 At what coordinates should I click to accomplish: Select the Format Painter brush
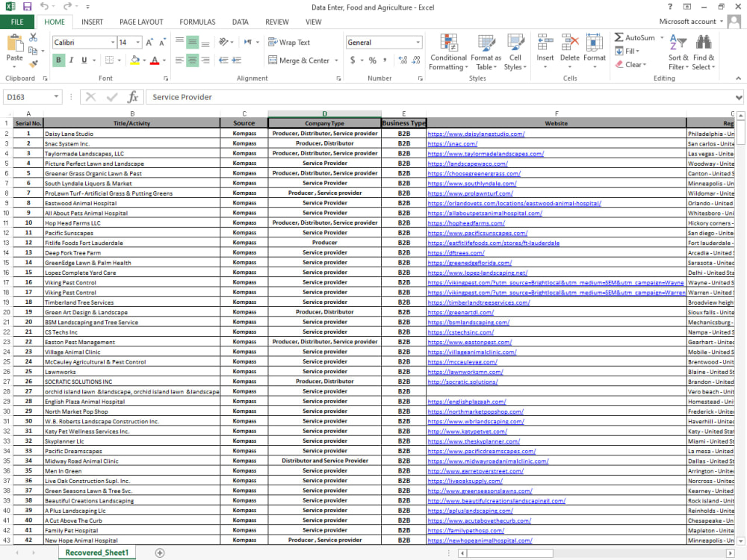click(34, 63)
